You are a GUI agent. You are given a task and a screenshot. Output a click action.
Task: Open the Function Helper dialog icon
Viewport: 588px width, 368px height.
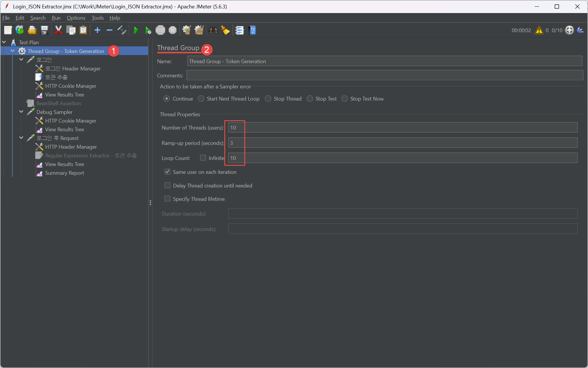click(x=240, y=30)
